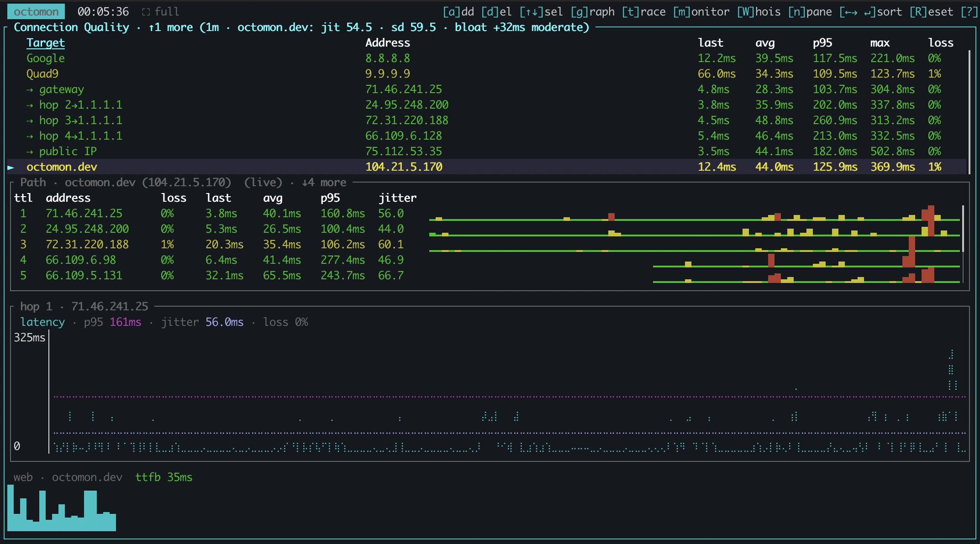Click address 104.21.5.170
Screen dimensions: 980x544
(404, 167)
